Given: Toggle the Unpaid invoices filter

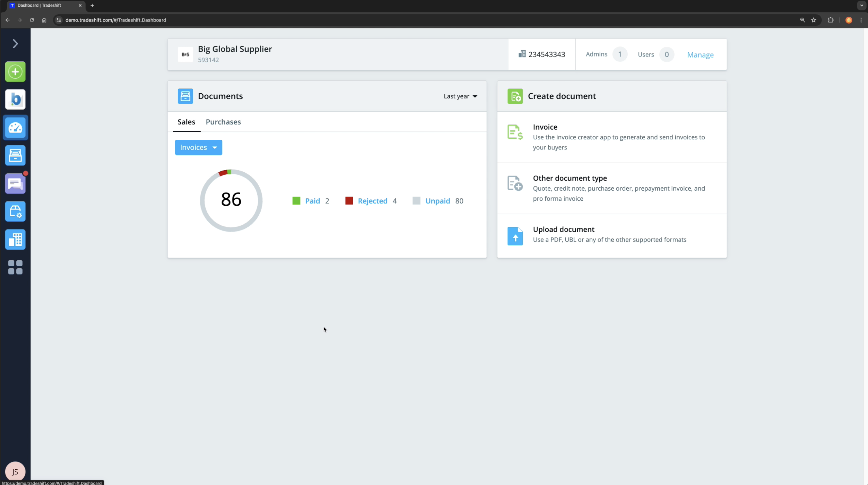Looking at the screenshot, I should (438, 201).
